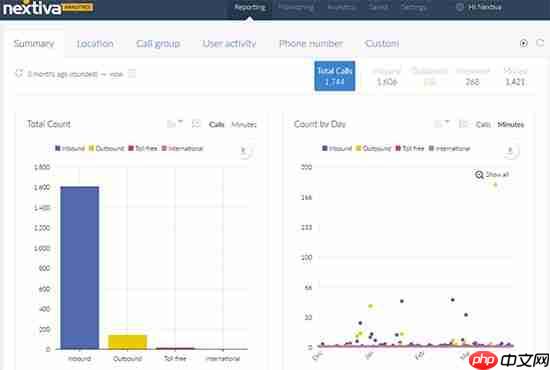This screenshot has width=550, height=370.
Task: Toggle Outbound legend in Total Count chart
Action: point(106,148)
